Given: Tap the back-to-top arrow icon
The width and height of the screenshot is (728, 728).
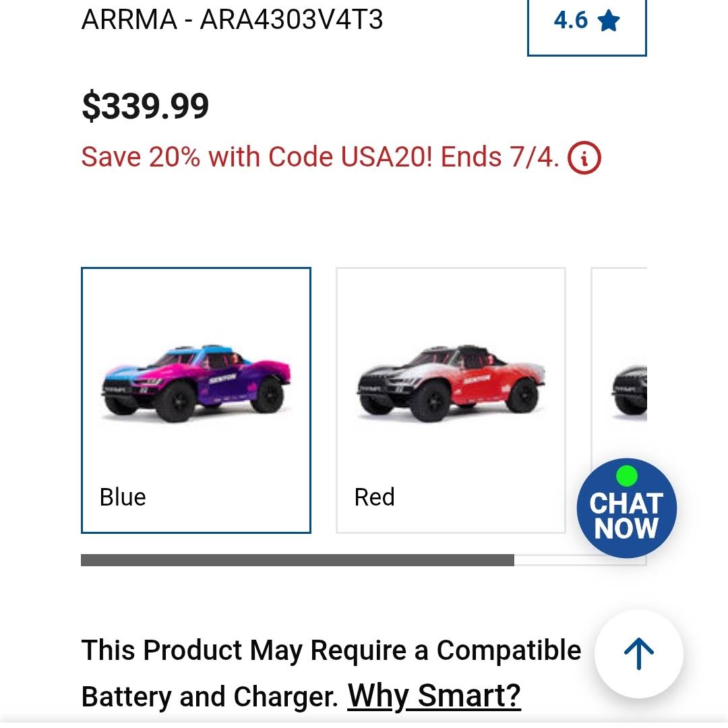Looking at the screenshot, I should (x=639, y=653).
